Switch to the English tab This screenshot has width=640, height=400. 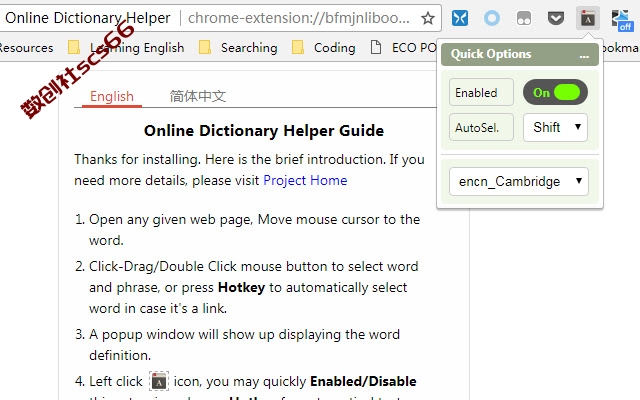coord(112,97)
